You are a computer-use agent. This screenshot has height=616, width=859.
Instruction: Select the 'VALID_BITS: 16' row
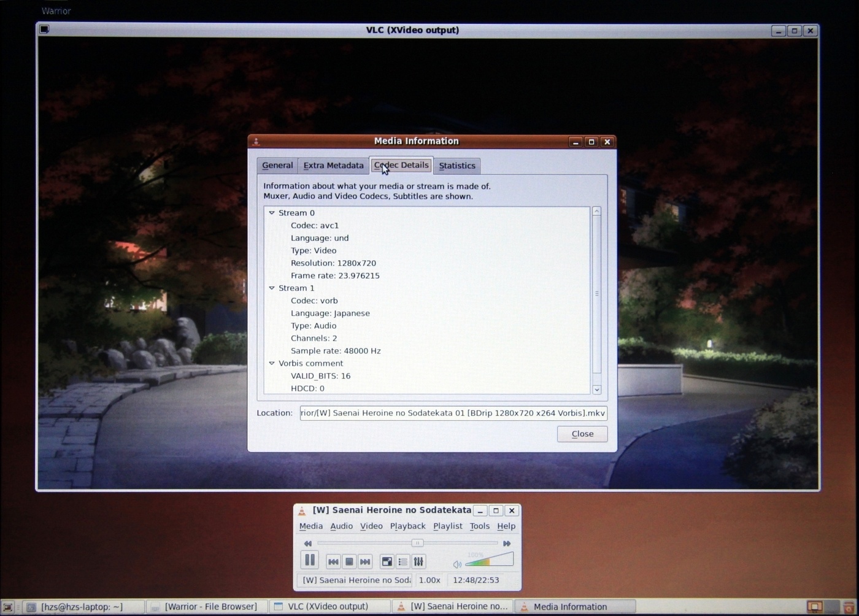pos(320,375)
